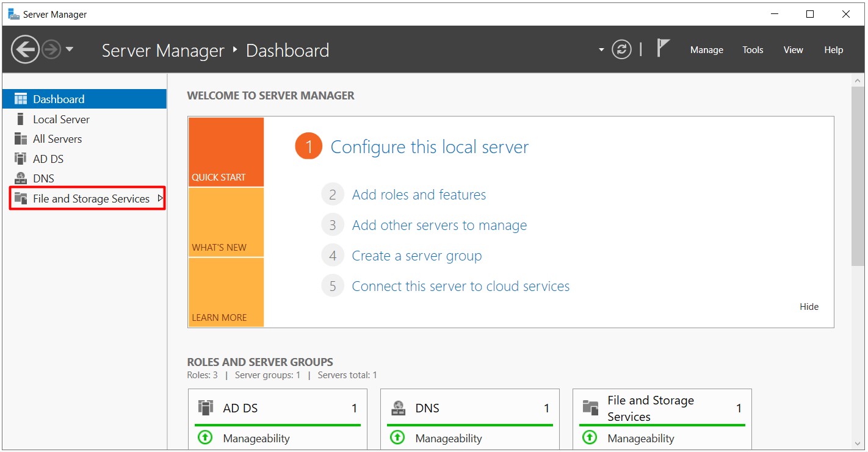This screenshot has height=452, width=868.
Task: Open dropdown arrow left of Refresh
Action: click(601, 50)
